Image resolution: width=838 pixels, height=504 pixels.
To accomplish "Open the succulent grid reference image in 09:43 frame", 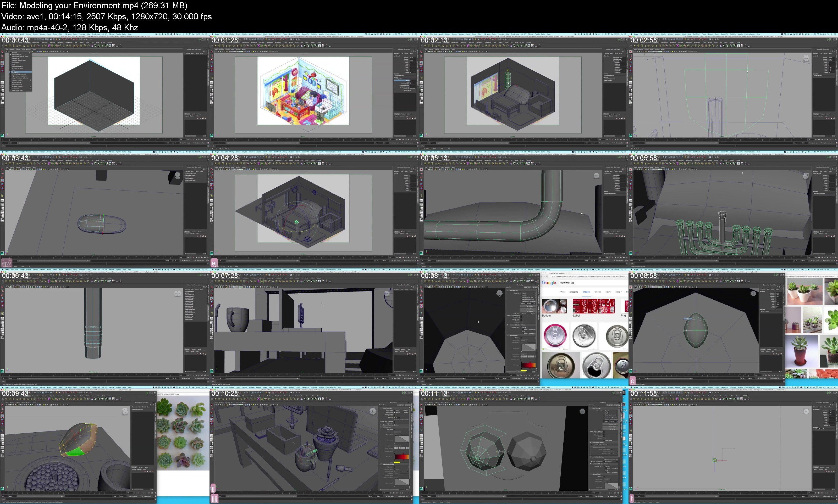I will [x=183, y=433].
